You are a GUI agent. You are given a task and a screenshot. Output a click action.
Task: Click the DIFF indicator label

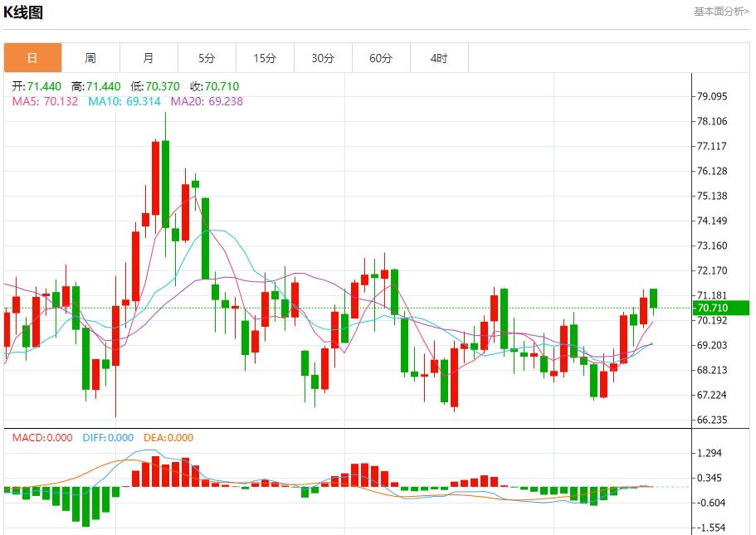click(108, 438)
